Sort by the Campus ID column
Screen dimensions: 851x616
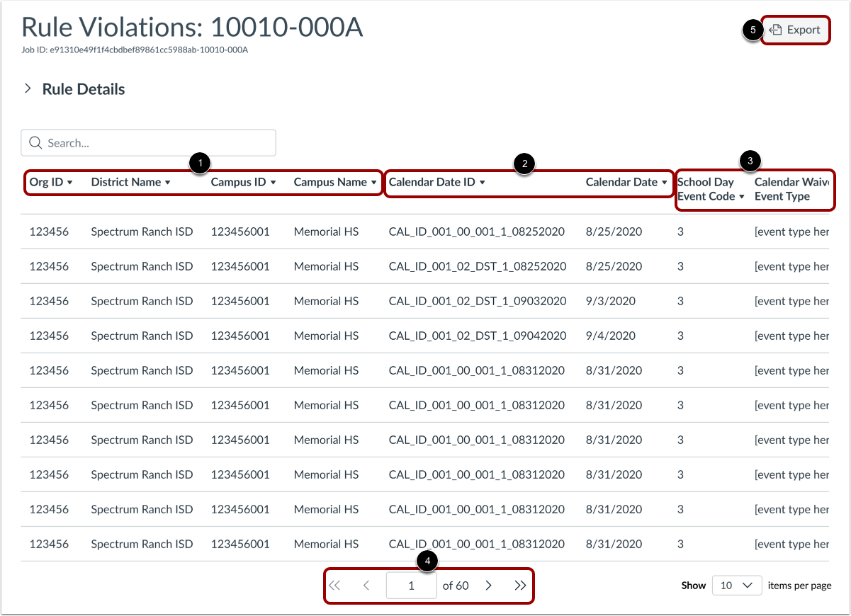coord(243,182)
